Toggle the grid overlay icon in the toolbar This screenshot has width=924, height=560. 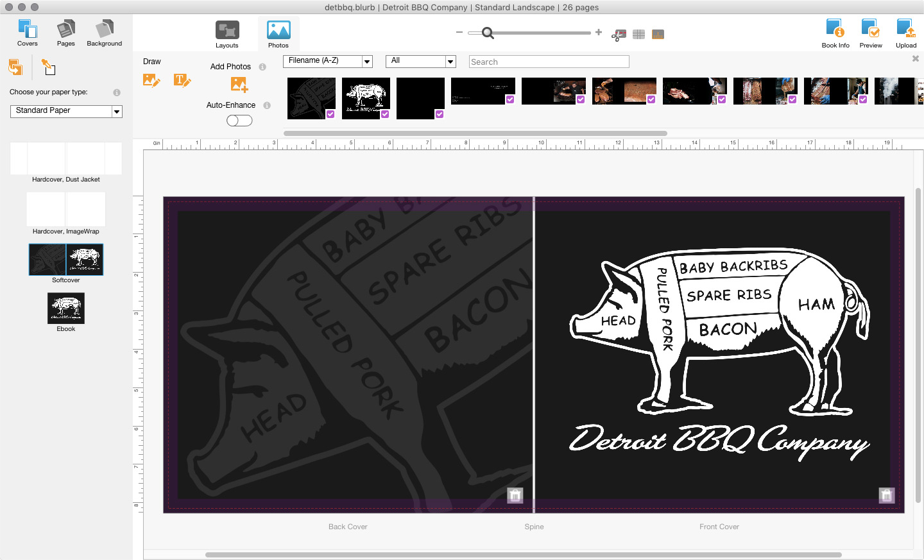638,35
